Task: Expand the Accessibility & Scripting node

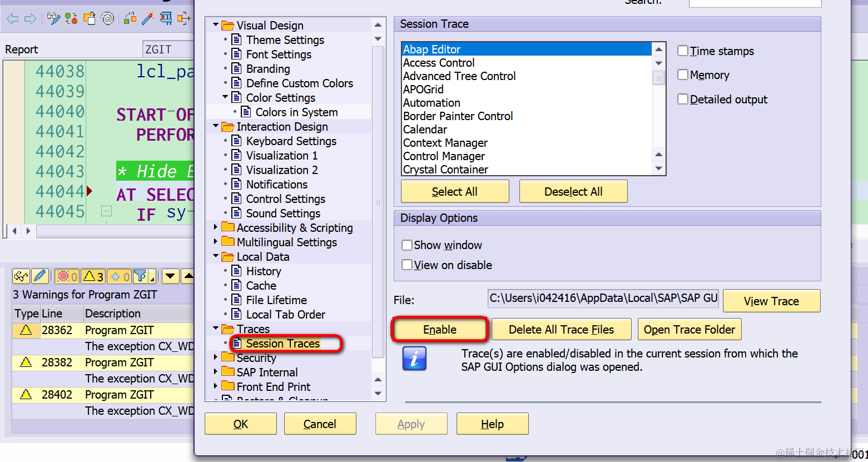Action: pyautogui.click(x=216, y=227)
